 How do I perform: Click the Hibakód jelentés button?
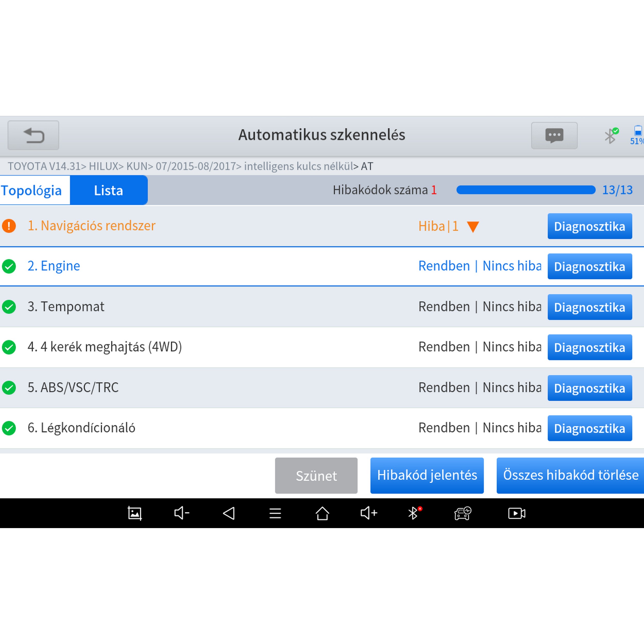[x=427, y=475]
